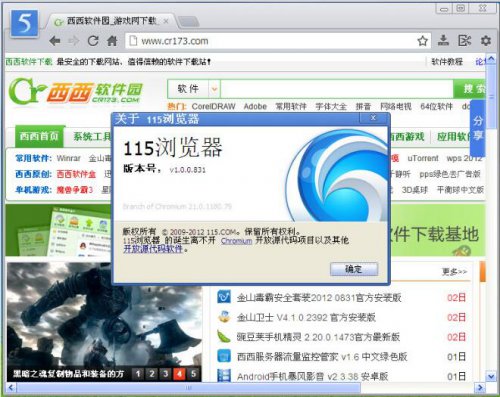Viewport: 500px width, 397px height.
Task: Select the 应用软件 navigation tab
Action: 454,136
